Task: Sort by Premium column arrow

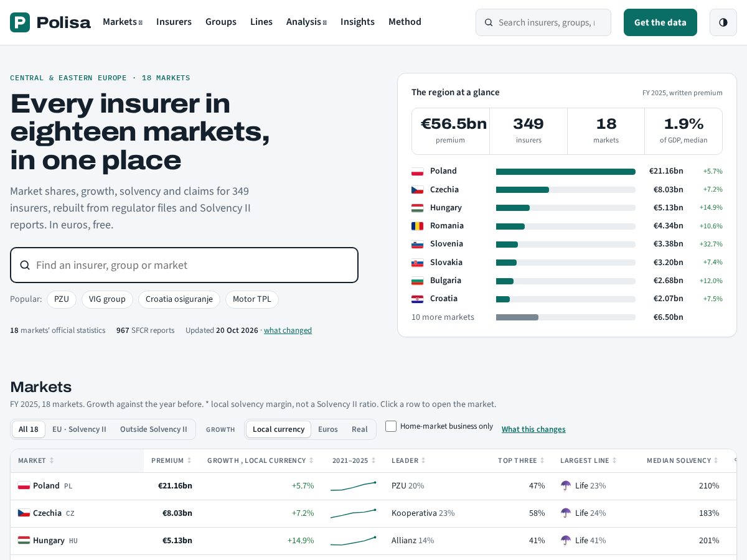Action: [189, 461]
